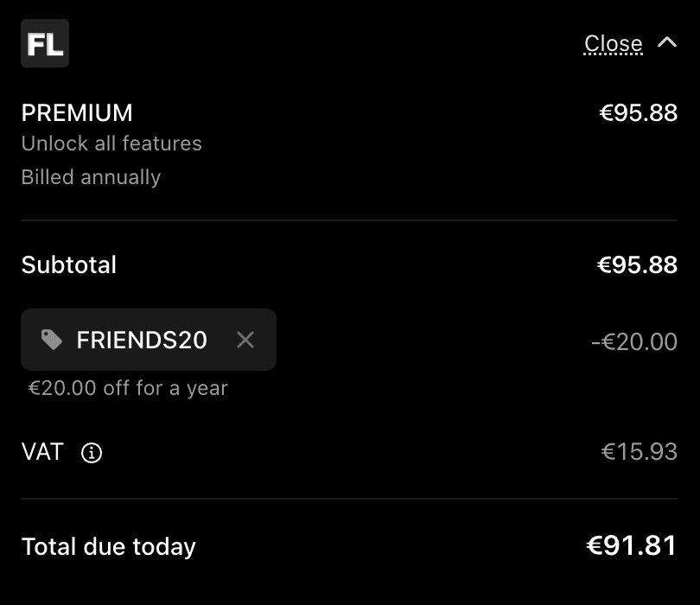Image resolution: width=700 pixels, height=605 pixels.
Task: Click the Subtotal amount €95.88
Action: (637, 264)
